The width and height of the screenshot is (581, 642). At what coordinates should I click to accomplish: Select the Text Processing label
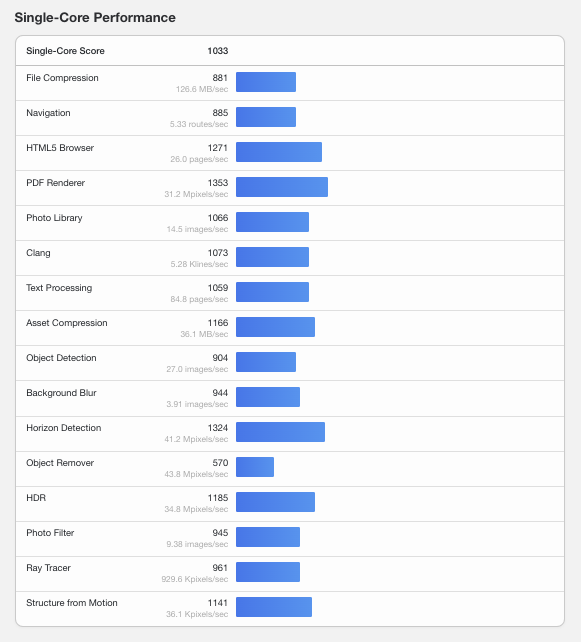tap(59, 288)
